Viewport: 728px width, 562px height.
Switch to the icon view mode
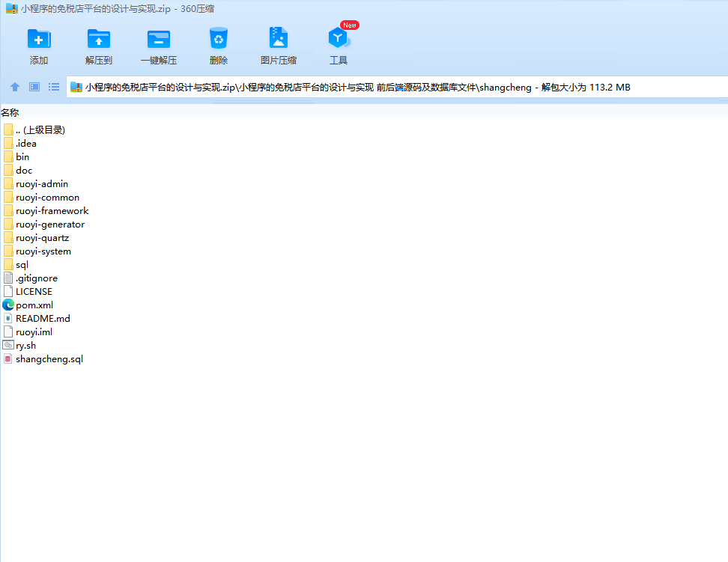point(34,87)
